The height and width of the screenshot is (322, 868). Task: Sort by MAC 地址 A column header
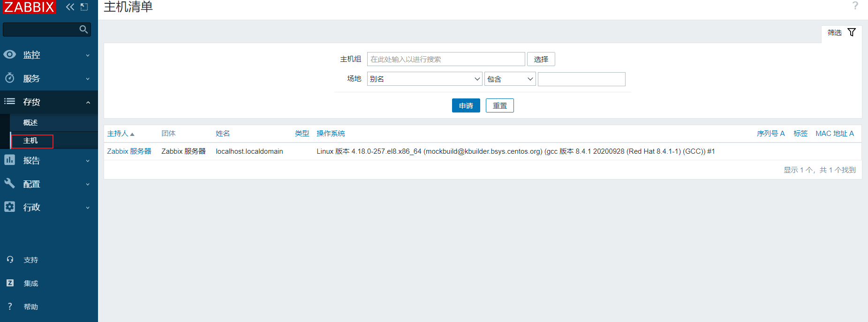(x=835, y=134)
